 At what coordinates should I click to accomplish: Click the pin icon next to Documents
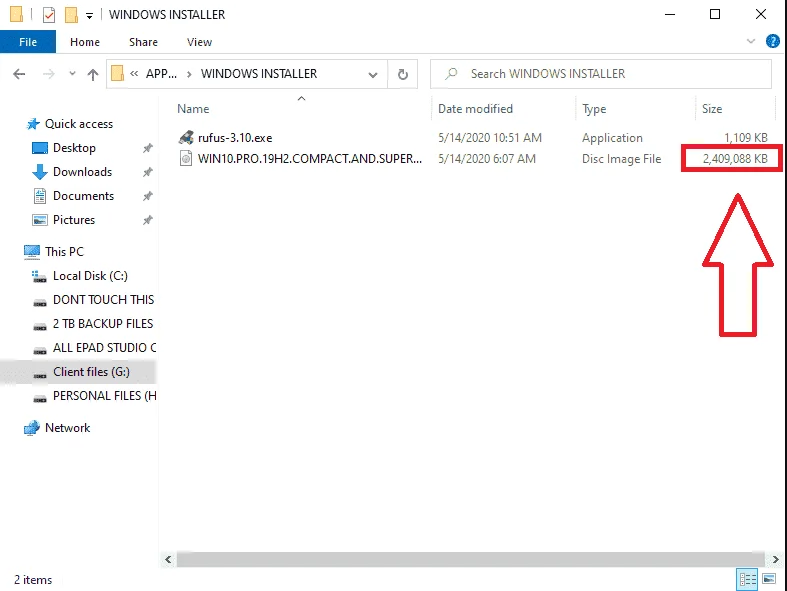coord(148,196)
